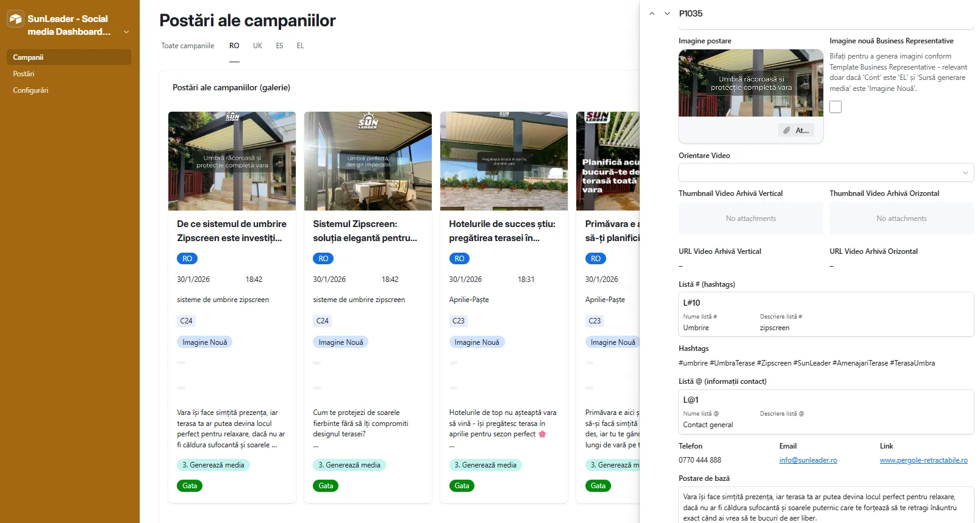Open the Campanii sidebar item
980x523 pixels.
pos(68,57)
